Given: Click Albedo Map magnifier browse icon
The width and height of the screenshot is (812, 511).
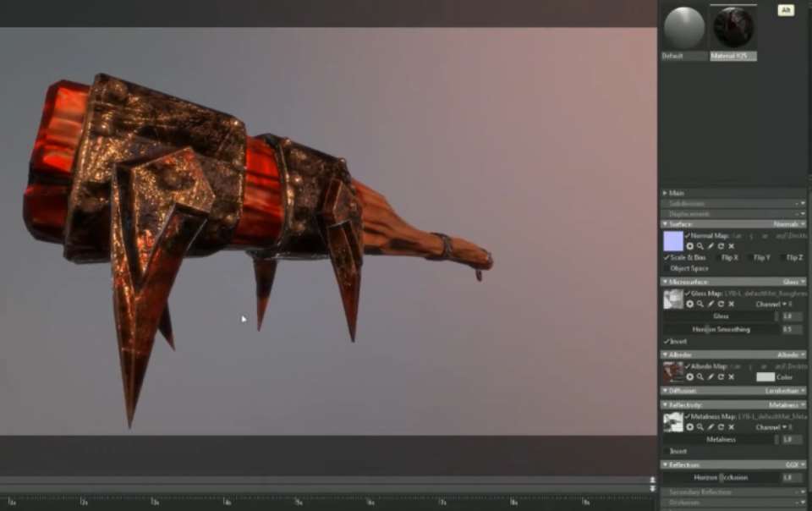Looking at the screenshot, I should [700, 377].
